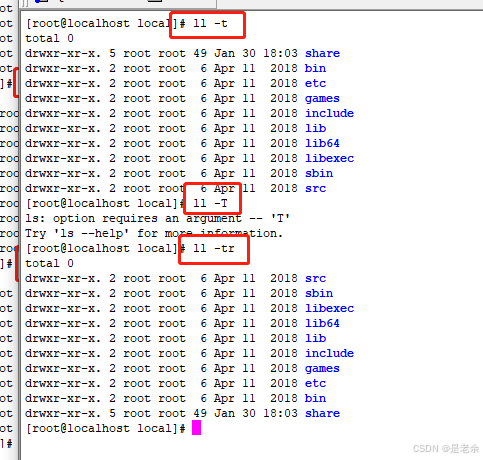Select the 'ls: option requires an argument' error line
483x460 pixels.
pos(157,219)
